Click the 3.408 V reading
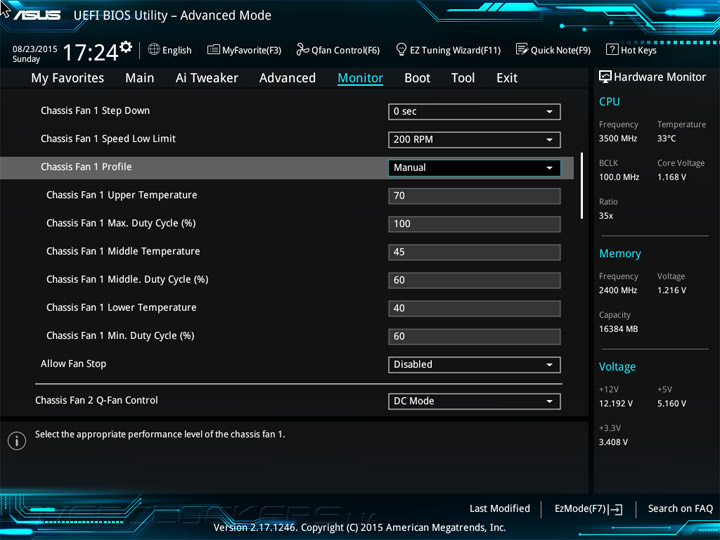 coord(613,442)
